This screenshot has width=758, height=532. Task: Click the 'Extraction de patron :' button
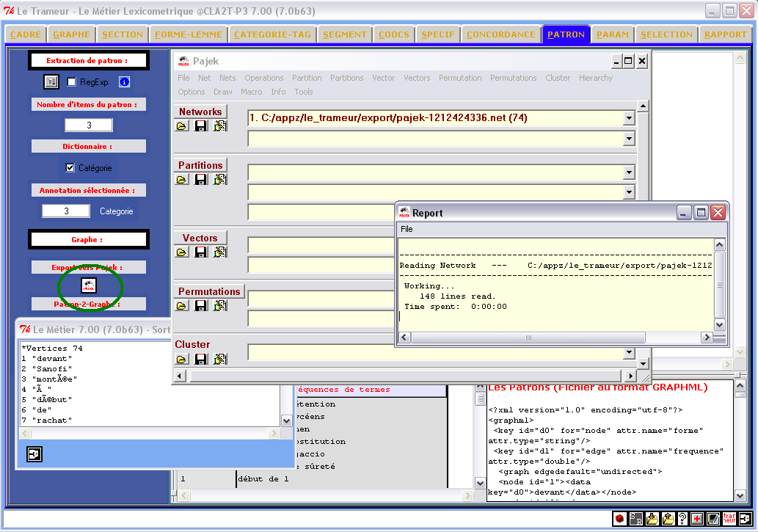coord(89,60)
